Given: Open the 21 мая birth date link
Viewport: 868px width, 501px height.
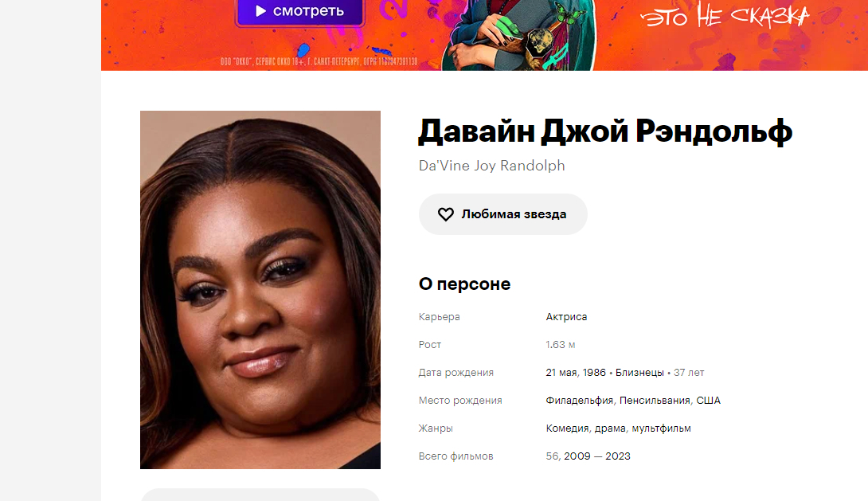Looking at the screenshot, I should (x=561, y=373).
